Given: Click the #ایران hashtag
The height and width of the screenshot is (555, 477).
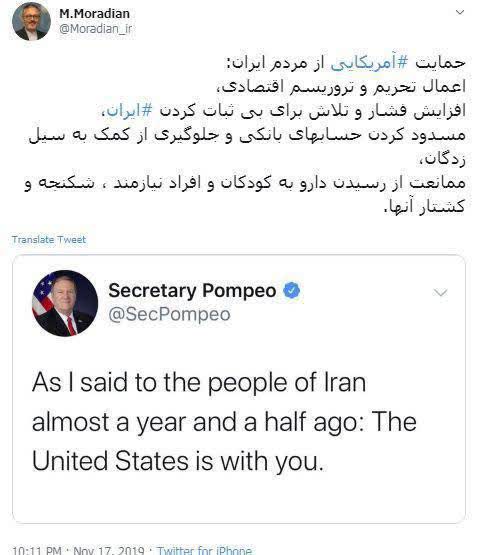Looking at the screenshot, I should pos(128,111).
